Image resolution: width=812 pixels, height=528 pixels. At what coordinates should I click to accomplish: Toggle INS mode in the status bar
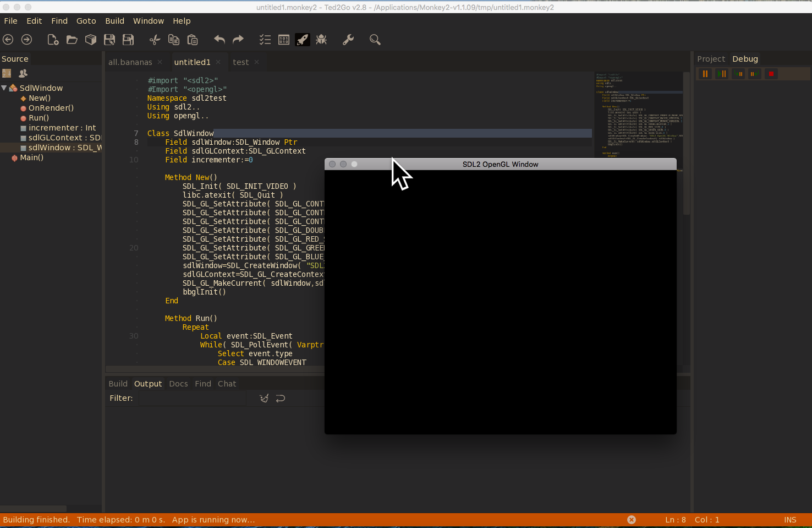click(x=790, y=519)
